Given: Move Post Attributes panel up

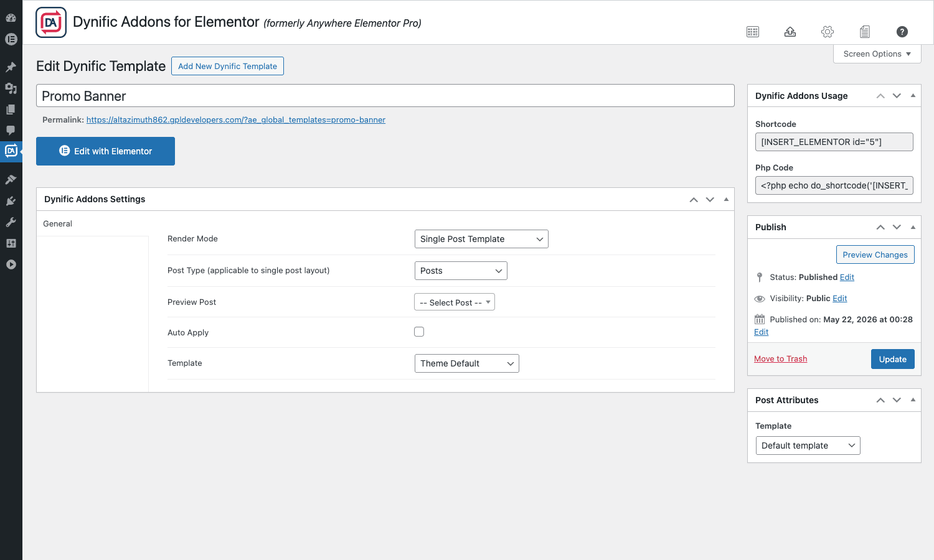Looking at the screenshot, I should tap(880, 400).
